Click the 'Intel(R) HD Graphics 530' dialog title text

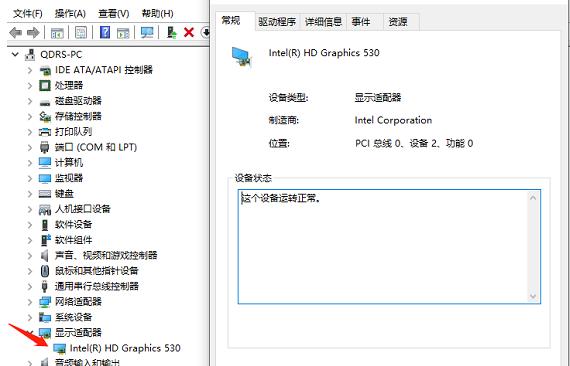tap(324, 53)
